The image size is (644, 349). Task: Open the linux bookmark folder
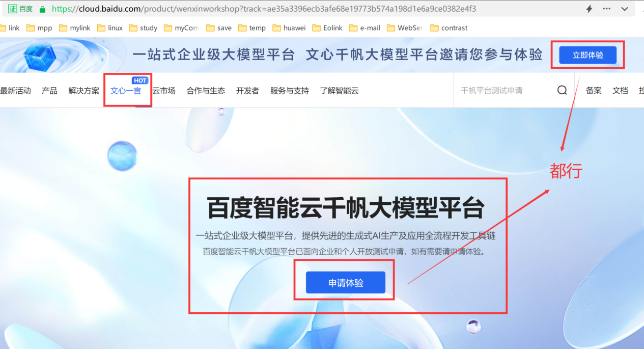point(110,28)
